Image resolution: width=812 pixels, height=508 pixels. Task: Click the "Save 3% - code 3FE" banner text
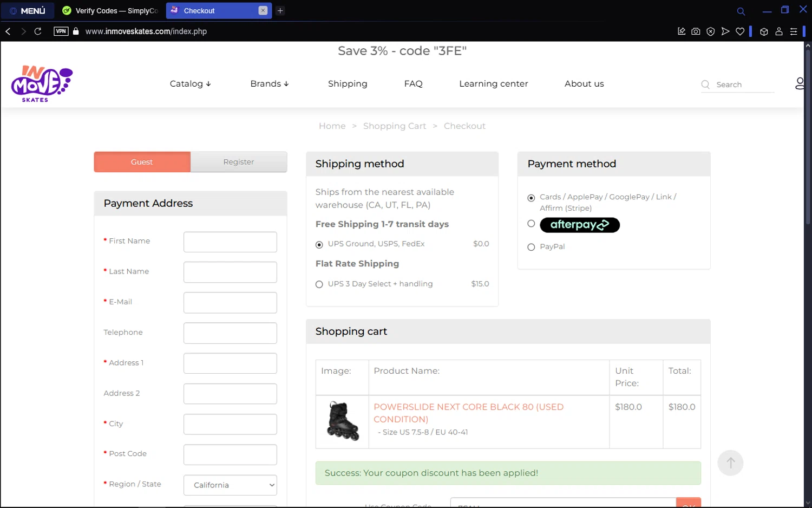[402, 51]
